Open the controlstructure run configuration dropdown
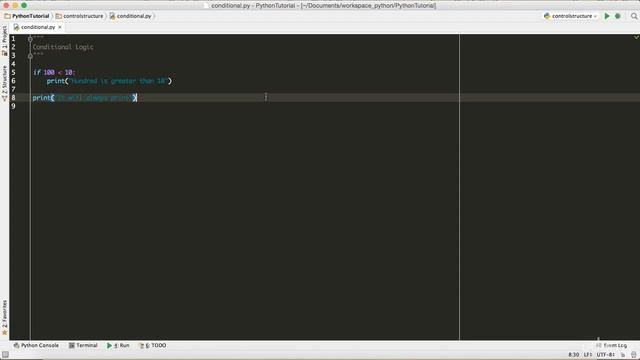 pyautogui.click(x=571, y=16)
